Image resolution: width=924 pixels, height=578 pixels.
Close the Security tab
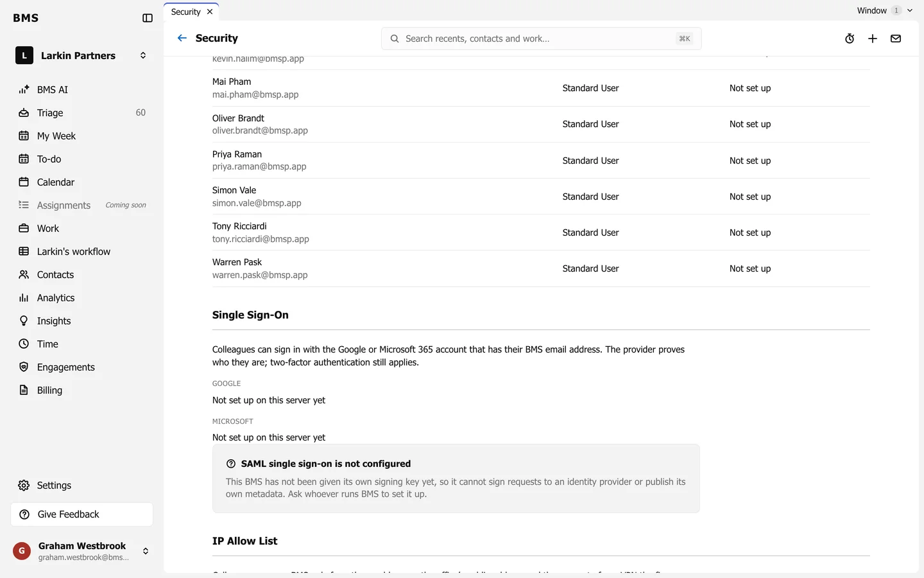click(210, 12)
